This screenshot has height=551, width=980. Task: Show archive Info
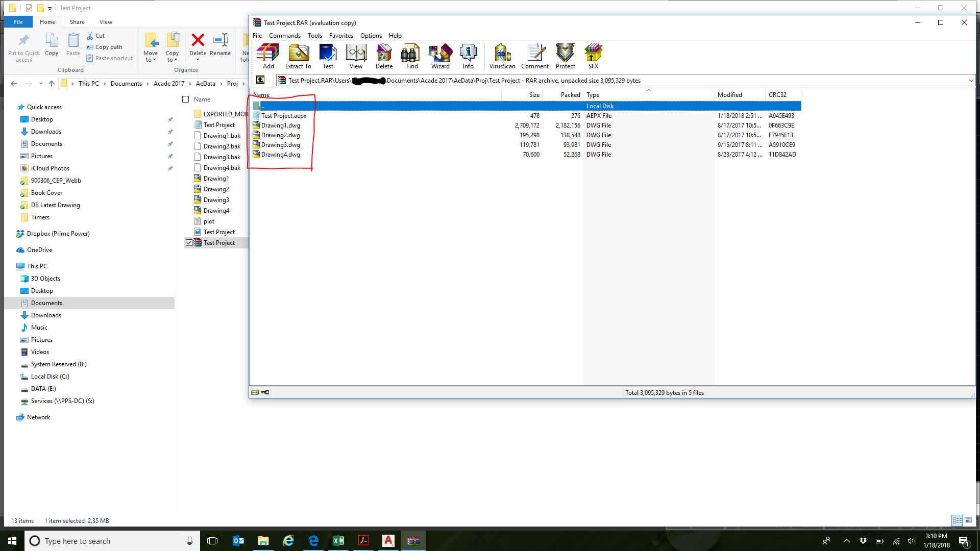click(x=468, y=56)
